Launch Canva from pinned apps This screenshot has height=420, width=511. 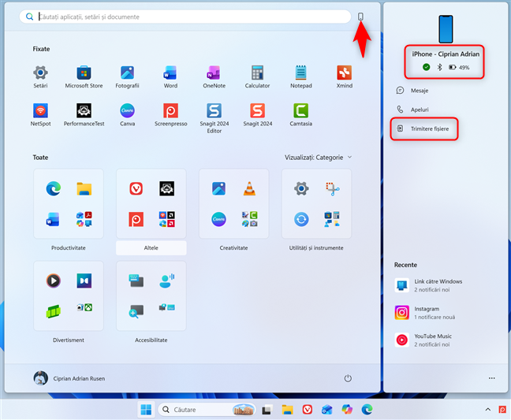[127, 115]
